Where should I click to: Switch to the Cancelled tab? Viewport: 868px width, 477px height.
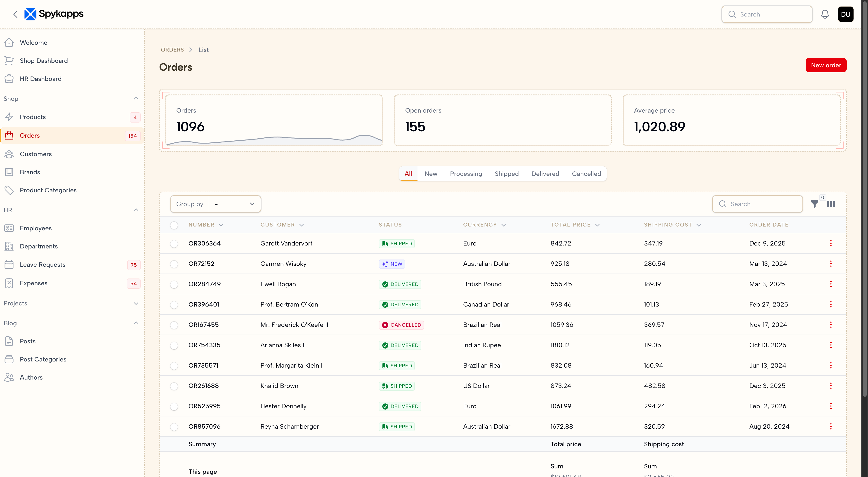(x=586, y=174)
